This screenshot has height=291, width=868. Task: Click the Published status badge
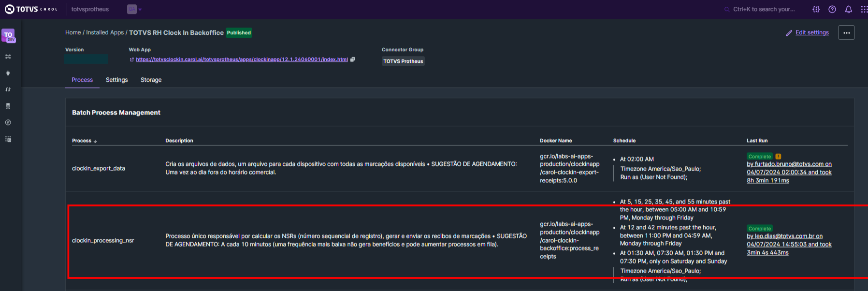(239, 32)
